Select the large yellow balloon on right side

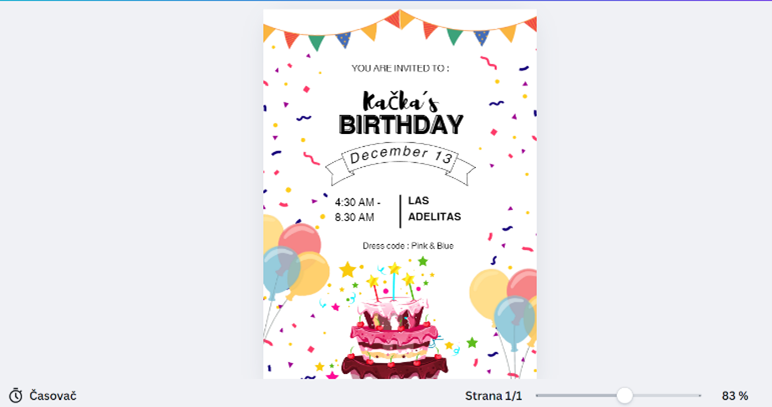[x=488, y=293]
